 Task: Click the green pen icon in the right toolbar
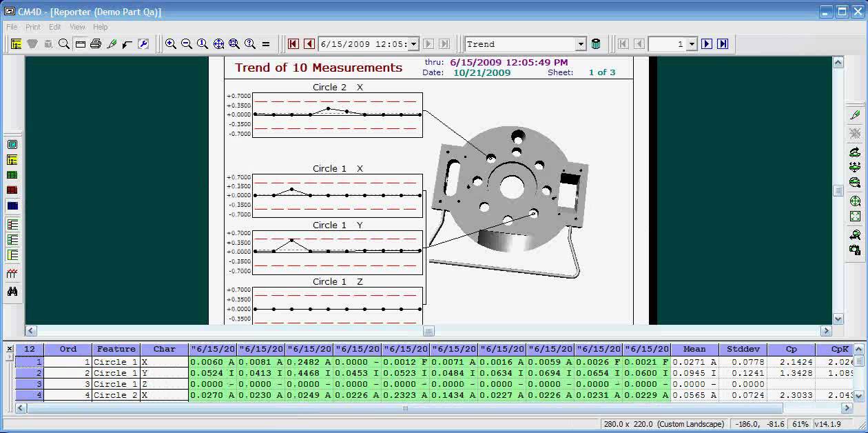(855, 114)
